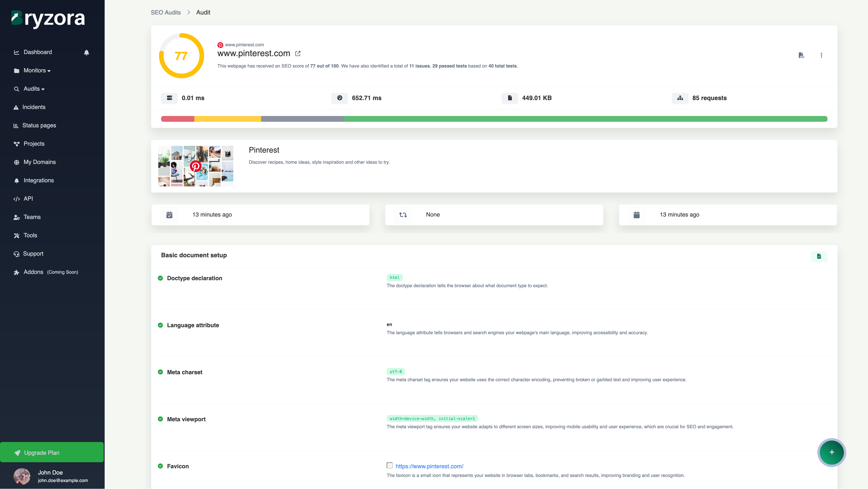The image size is (868, 489).
Task: Open the https://www.pinterest.com/ favicon link
Action: click(x=429, y=466)
